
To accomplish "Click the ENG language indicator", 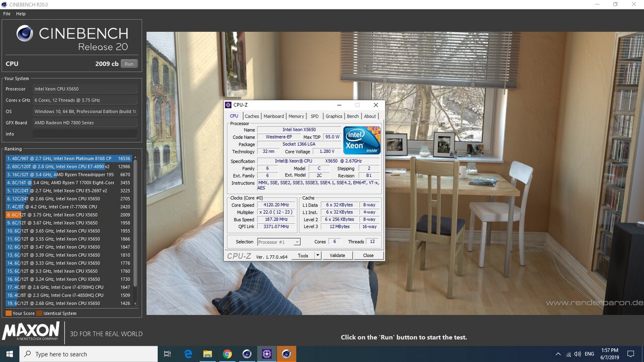I will 589,354.
